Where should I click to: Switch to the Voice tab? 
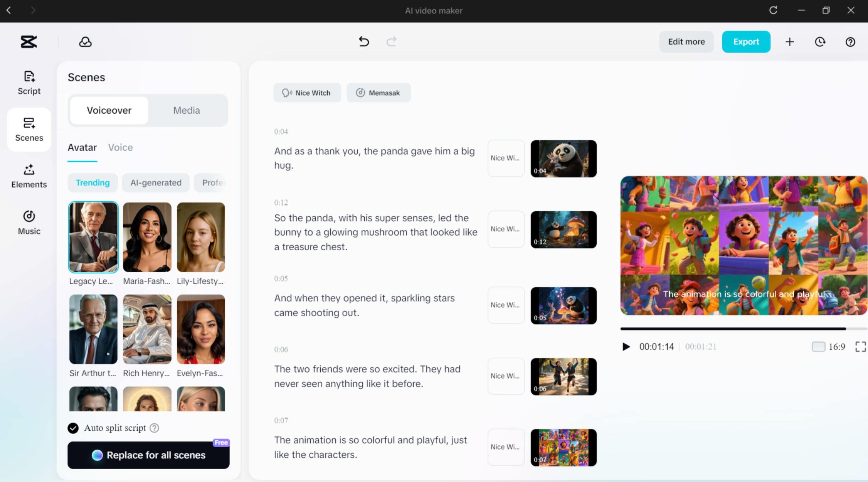tap(120, 147)
